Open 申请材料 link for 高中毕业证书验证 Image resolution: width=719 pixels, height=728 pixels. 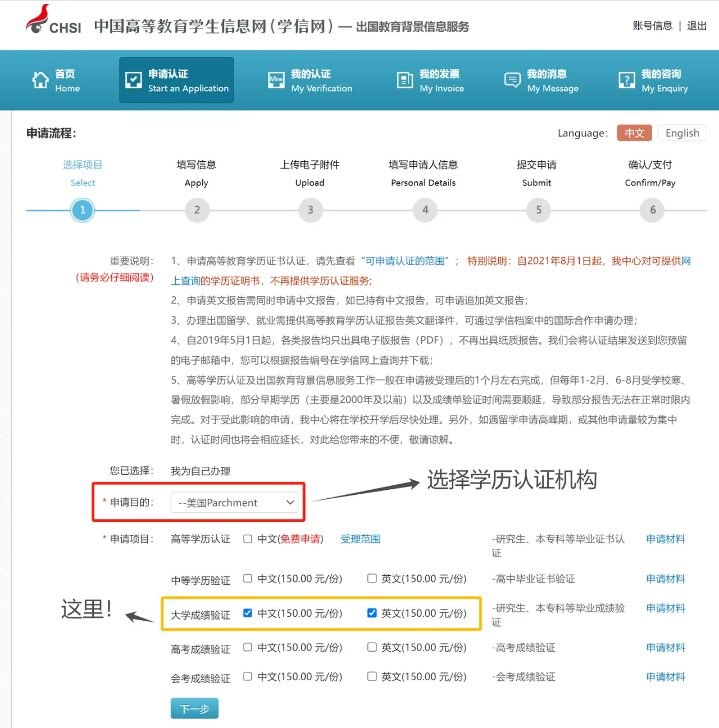(666, 579)
